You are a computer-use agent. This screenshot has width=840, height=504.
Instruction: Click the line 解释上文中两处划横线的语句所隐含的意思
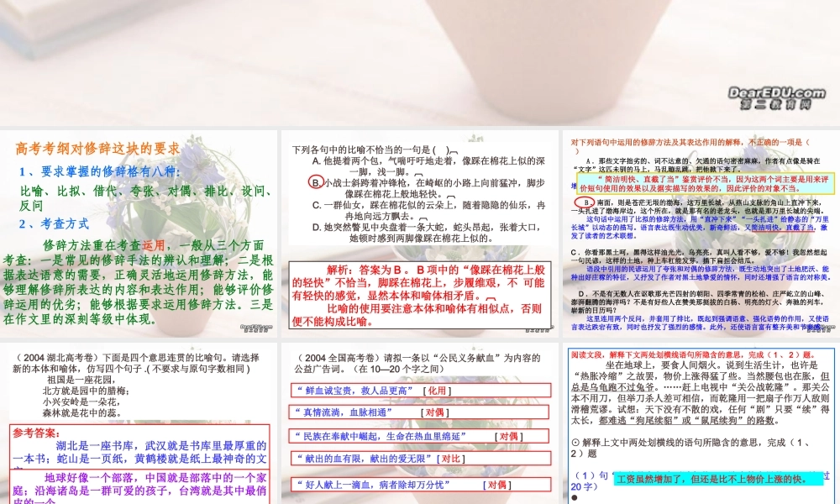coord(691,448)
